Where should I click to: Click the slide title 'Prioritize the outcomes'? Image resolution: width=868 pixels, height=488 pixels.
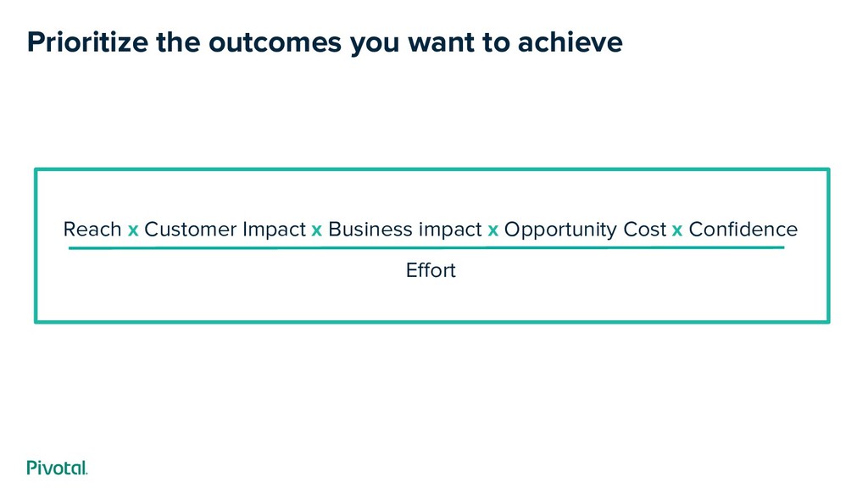point(325,42)
